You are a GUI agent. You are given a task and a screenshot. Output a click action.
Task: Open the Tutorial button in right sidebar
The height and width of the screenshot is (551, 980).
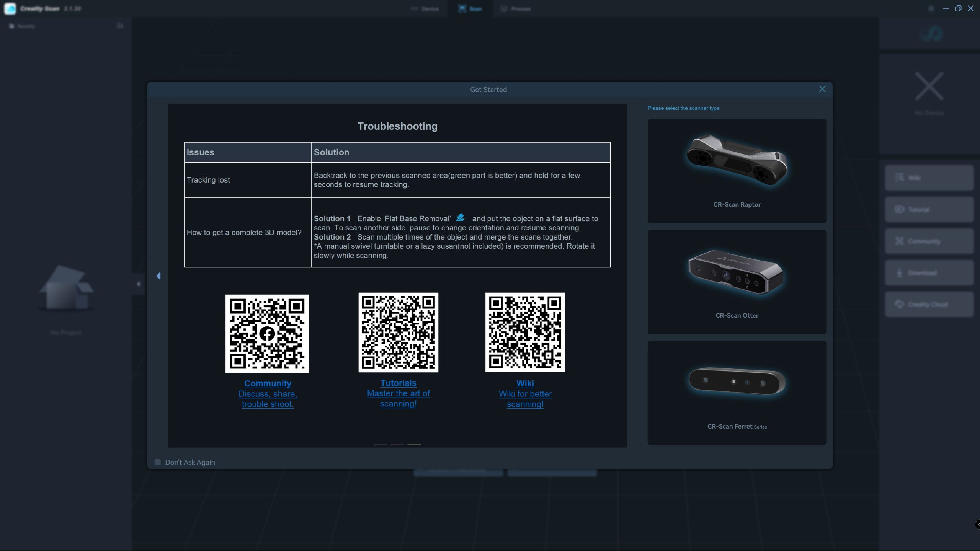[x=929, y=209]
